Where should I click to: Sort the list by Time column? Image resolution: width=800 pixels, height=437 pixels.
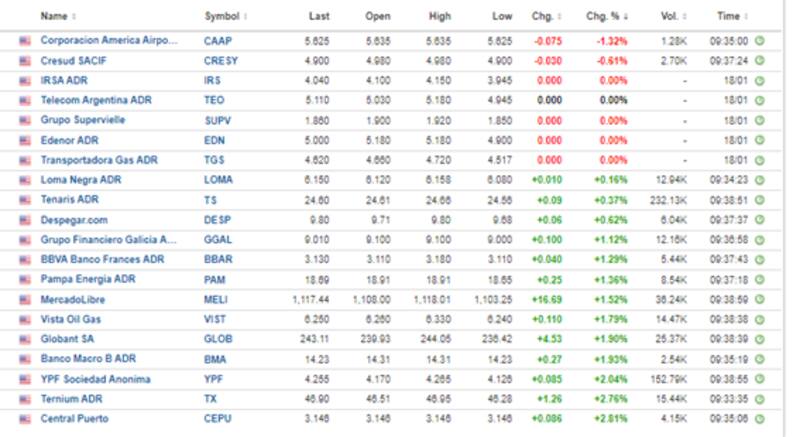(731, 16)
